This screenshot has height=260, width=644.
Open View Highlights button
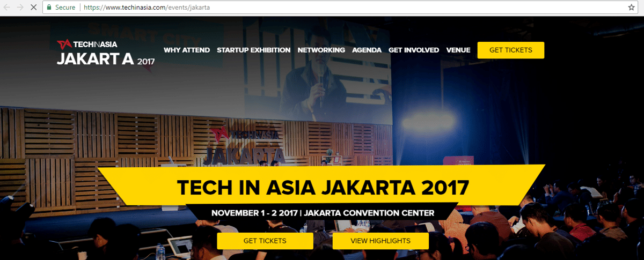point(380,241)
